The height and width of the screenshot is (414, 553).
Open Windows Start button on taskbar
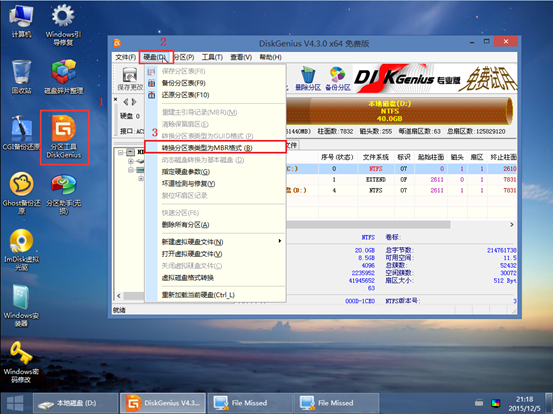tap(15, 403)
